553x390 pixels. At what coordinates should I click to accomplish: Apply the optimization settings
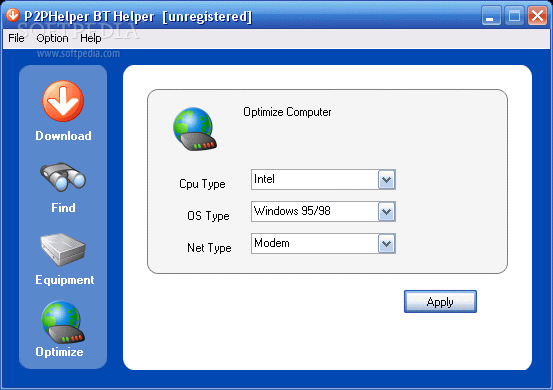coord(440,301)
